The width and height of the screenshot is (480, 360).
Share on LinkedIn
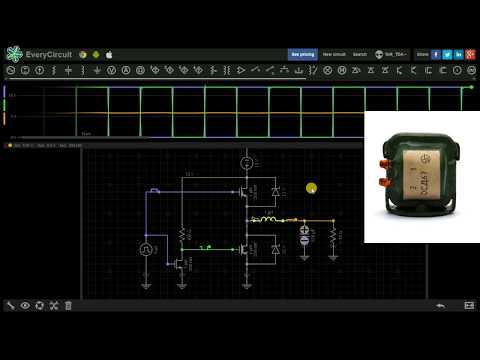pyautogui.click(x=459, y=54)
